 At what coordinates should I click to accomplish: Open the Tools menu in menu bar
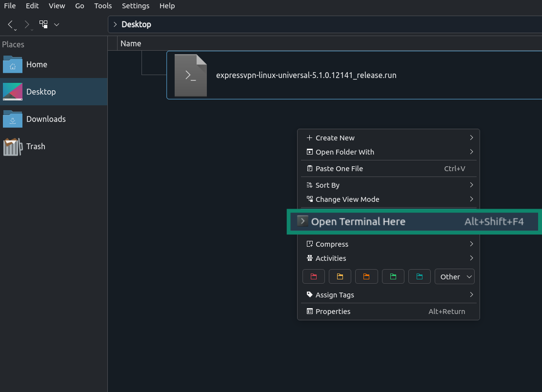tap(103, 6)
